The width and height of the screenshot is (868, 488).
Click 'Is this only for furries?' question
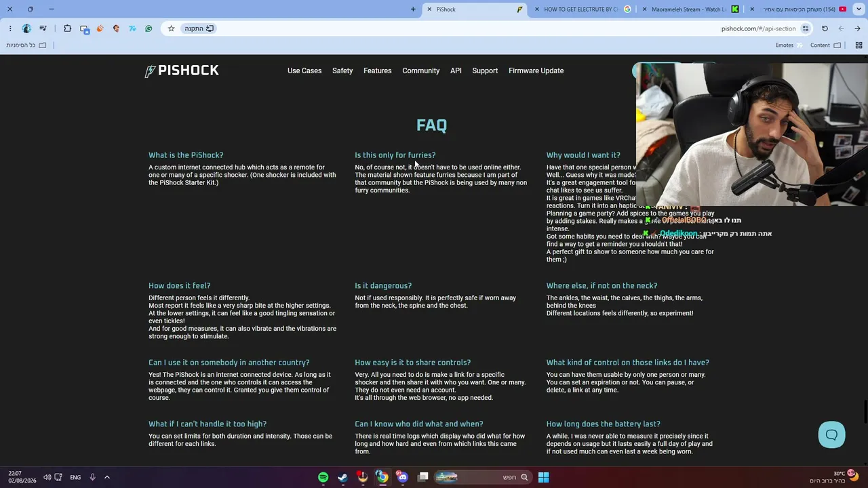coord(395,155)
